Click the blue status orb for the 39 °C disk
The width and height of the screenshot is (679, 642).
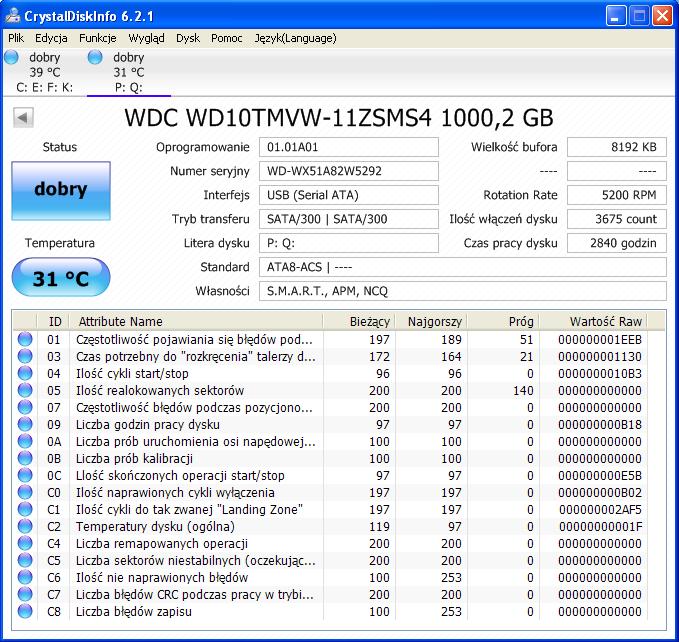pyautogui.click(x=12, y=57)
